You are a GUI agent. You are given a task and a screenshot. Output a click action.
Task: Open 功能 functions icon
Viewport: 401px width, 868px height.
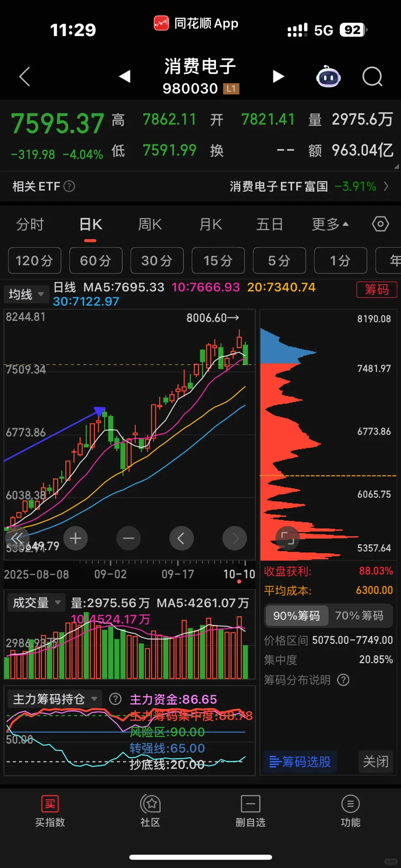click(x=350, y=804)
